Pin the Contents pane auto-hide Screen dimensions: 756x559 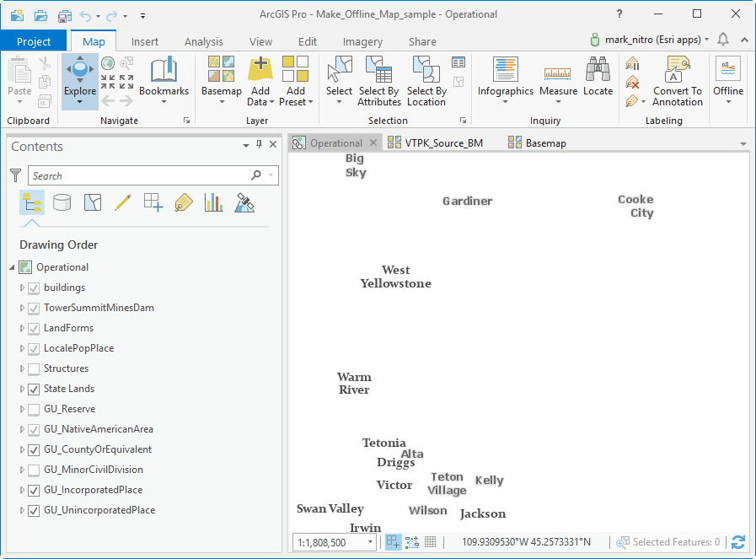coord(260,144)
